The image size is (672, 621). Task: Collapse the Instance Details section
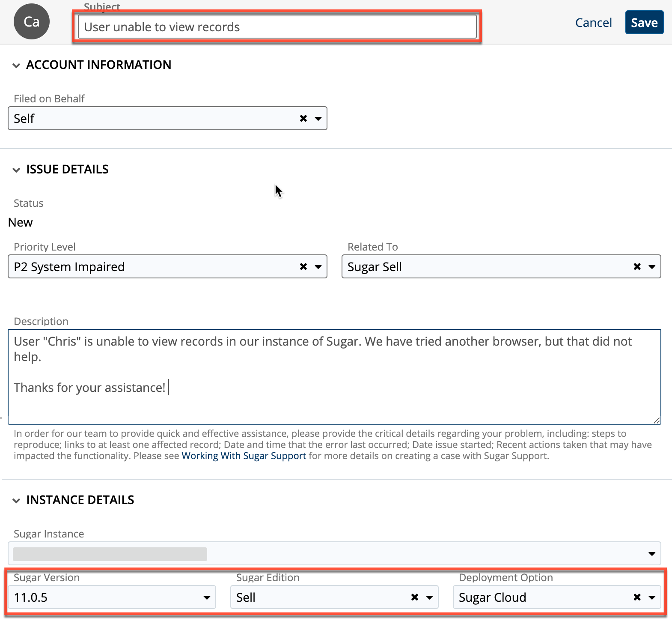click(x=16, y=501)
